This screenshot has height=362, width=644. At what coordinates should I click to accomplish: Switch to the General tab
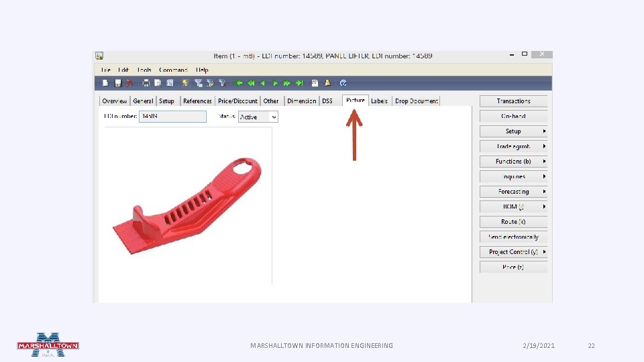coord(143,101)
